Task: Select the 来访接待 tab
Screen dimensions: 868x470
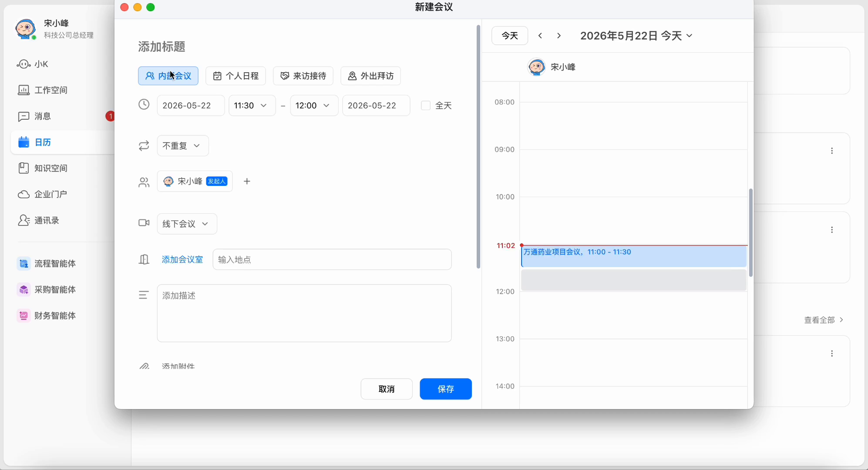Action: pyautogui.click(x=303, y=76)
